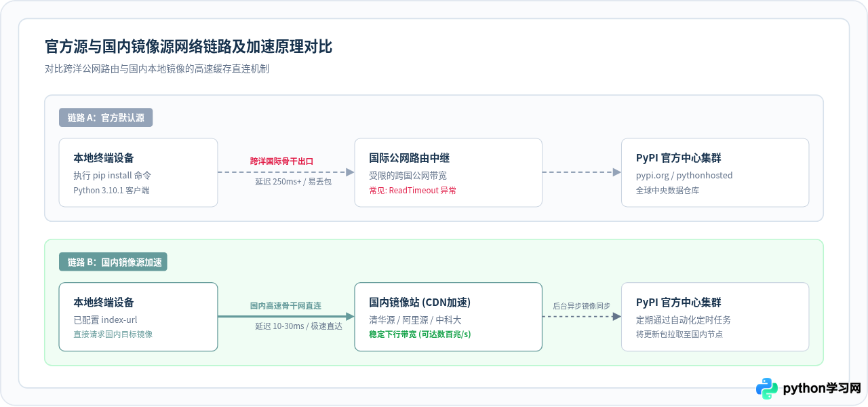Select 本地终端设备 heading in 链路 A

104,158
